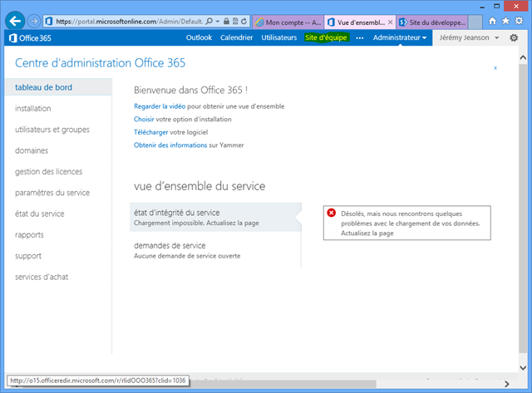
Task: Open paramètres du service section
Action: [52, 193]
